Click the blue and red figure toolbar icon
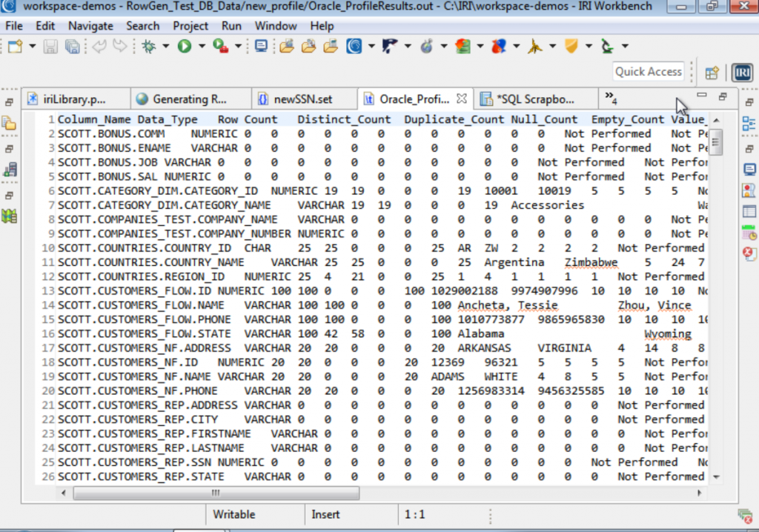Screen dimensions: 759x532 point(499,46)
